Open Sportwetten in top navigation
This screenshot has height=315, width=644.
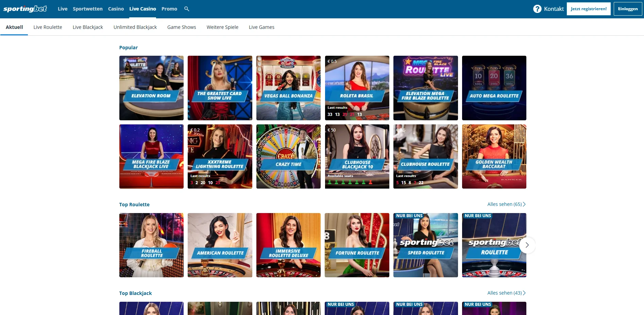click(x=88, y=9)
